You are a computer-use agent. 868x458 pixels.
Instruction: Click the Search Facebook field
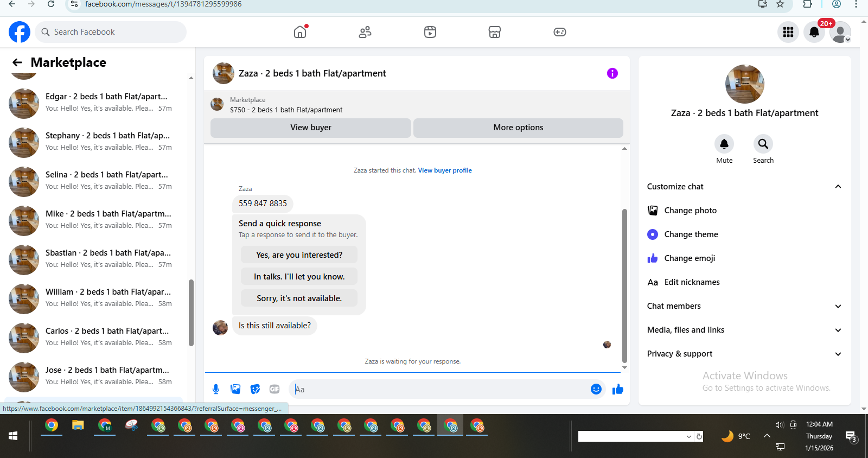click(x=111, y=32)
